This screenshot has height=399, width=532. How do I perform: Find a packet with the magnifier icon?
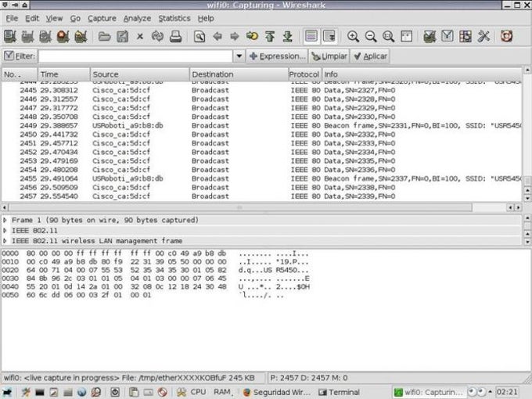coord(199,36)
